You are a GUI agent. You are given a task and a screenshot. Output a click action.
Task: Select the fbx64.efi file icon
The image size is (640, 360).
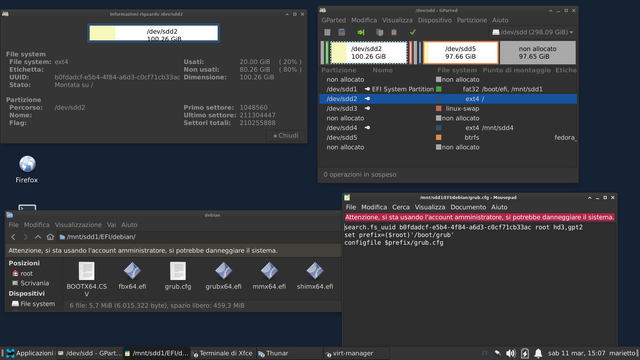pos(132,271)
